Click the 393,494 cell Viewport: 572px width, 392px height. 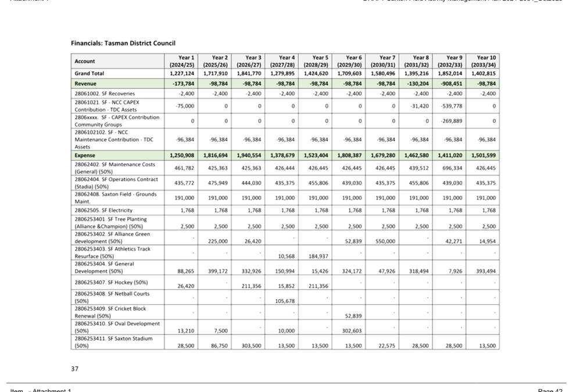click(487, 271)
